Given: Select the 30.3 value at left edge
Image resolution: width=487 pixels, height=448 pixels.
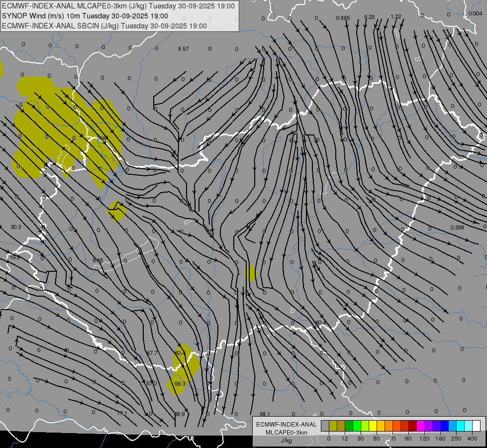Looking at the screenshot, I should 15,227.
